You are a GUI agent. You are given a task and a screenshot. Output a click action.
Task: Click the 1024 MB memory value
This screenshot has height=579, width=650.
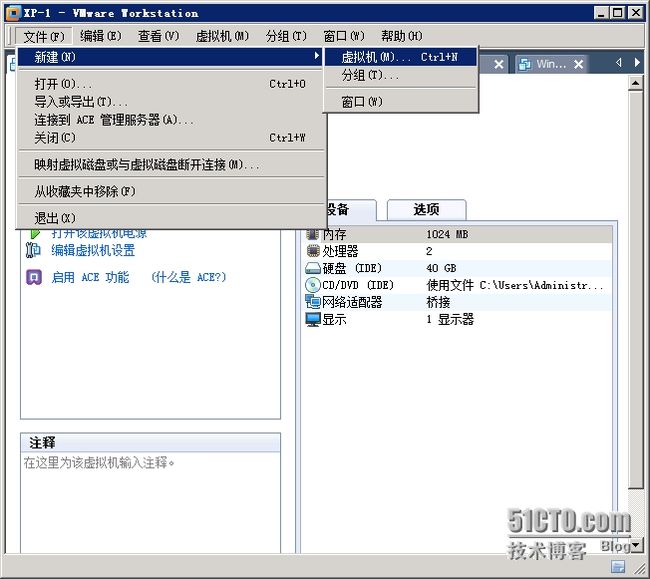pyautogui.click(x=447, y=234)
